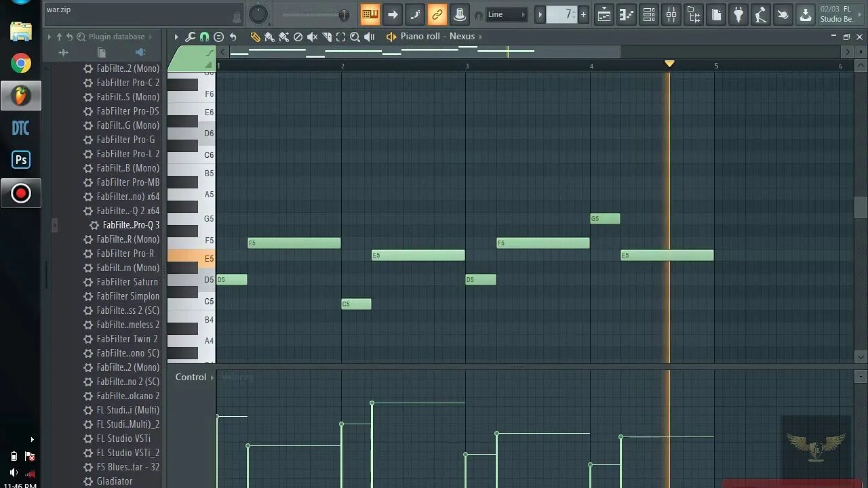Switch to browser plugin tab
The height and width of the screenshot is (488, 868).
pyautogui.click(x=140, y=52)
